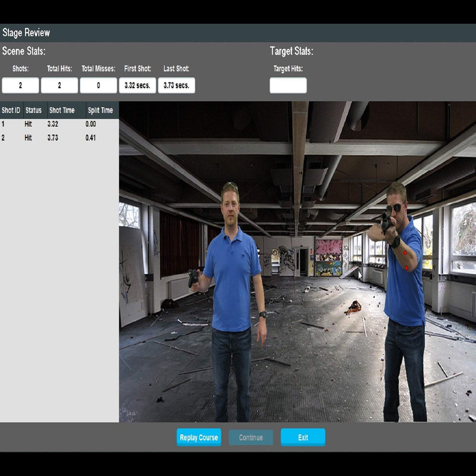Image resolution: width=476 pixels, height=476 pixels.
Task: Select shot 2 row with 0.41 split
Action: [x=59, y=138]
